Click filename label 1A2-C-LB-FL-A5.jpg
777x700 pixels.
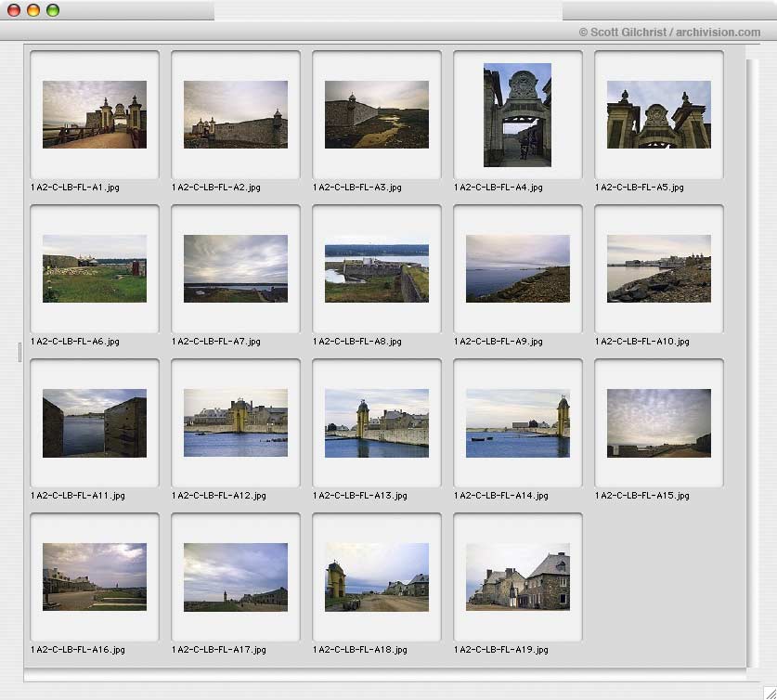[x=640, y=188]
